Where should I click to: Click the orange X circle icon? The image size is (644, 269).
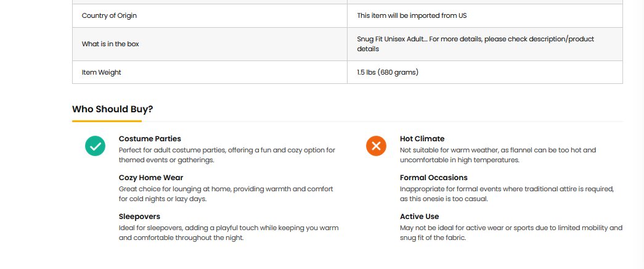(376, 146)
